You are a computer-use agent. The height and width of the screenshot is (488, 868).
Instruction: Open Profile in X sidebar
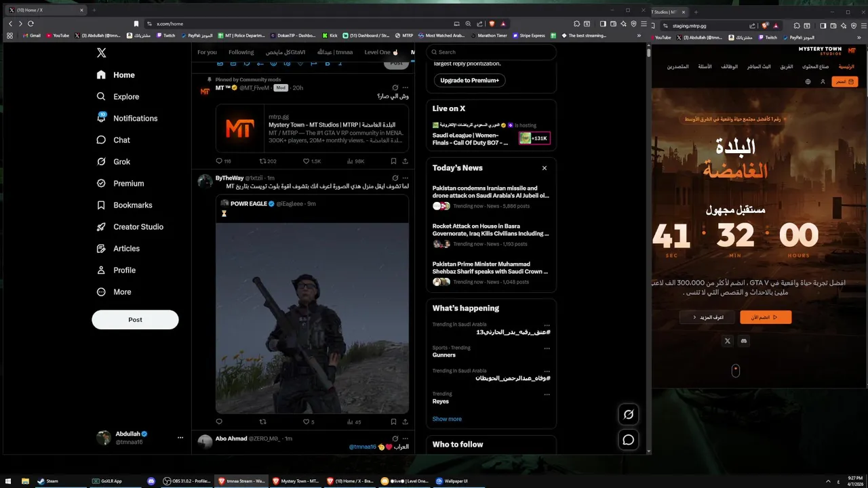point(116,270)
